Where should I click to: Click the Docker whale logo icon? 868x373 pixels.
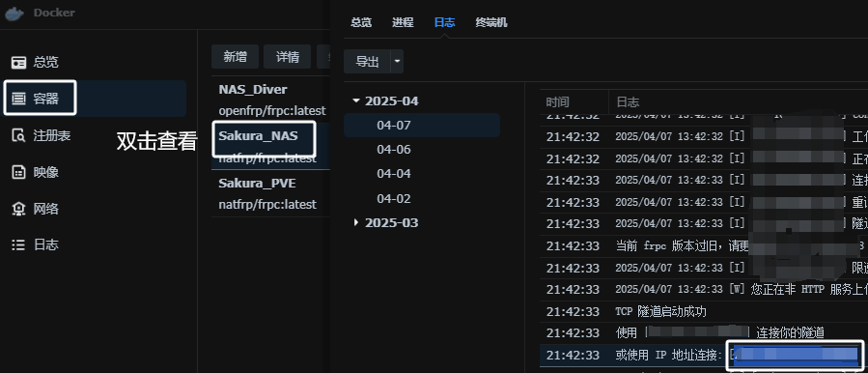coord(14,14)
